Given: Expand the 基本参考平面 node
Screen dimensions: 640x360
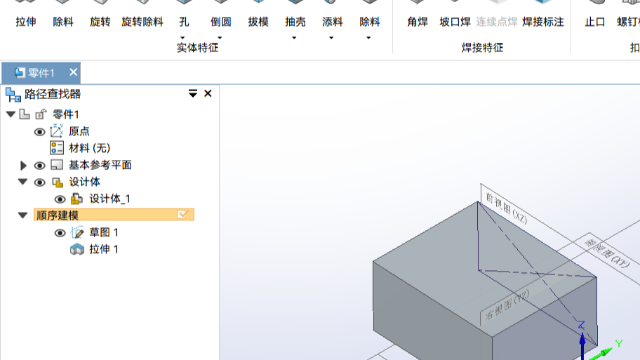Looking at the screenshot, I should pyautogui.click(x=23, y=165).
